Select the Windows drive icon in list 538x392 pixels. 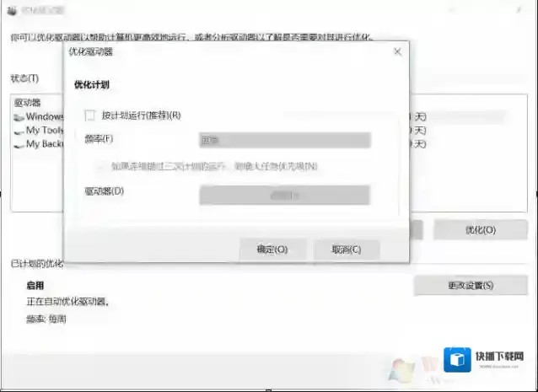[19, 117]
